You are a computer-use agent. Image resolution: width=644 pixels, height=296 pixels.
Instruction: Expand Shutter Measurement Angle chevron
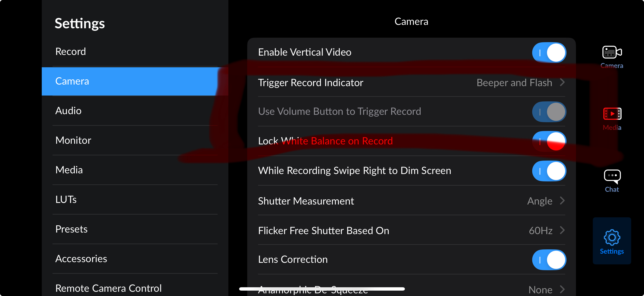[x=562, y=201]
